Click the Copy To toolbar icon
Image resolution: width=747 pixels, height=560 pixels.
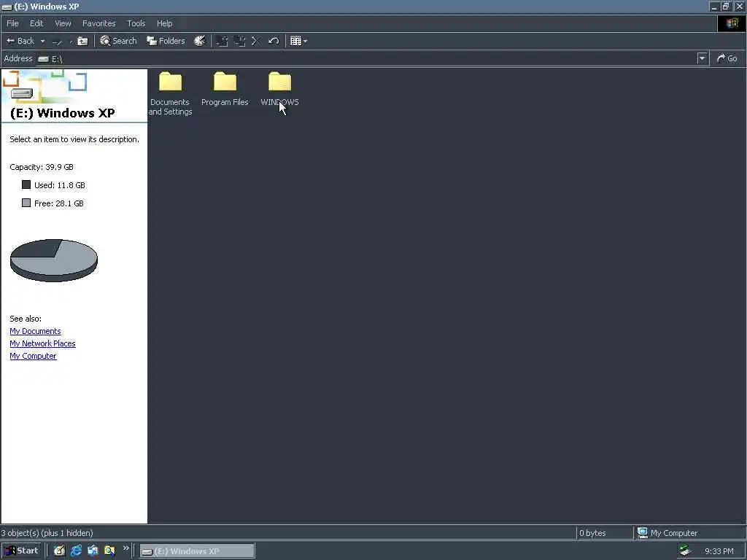coord(239,41)
